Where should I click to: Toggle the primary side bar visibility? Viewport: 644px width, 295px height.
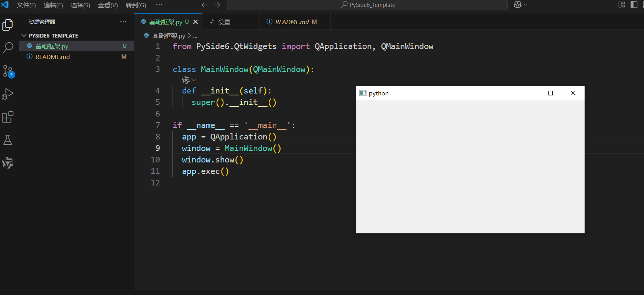point(634,5)
